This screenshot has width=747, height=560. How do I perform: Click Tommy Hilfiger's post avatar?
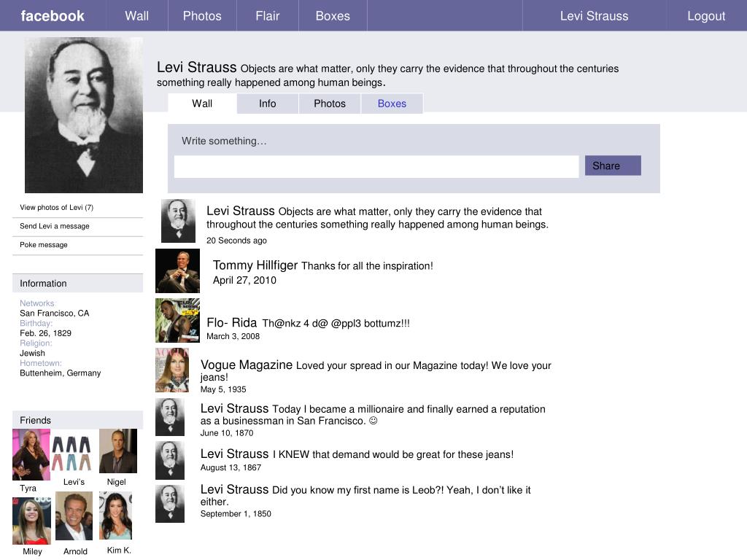click(x=178, y=271)
